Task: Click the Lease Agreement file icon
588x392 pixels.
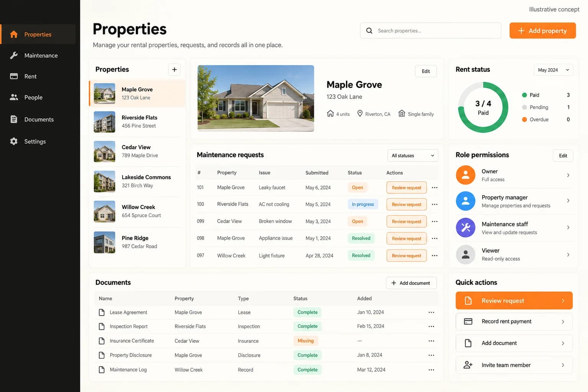Action: [101, 312]
